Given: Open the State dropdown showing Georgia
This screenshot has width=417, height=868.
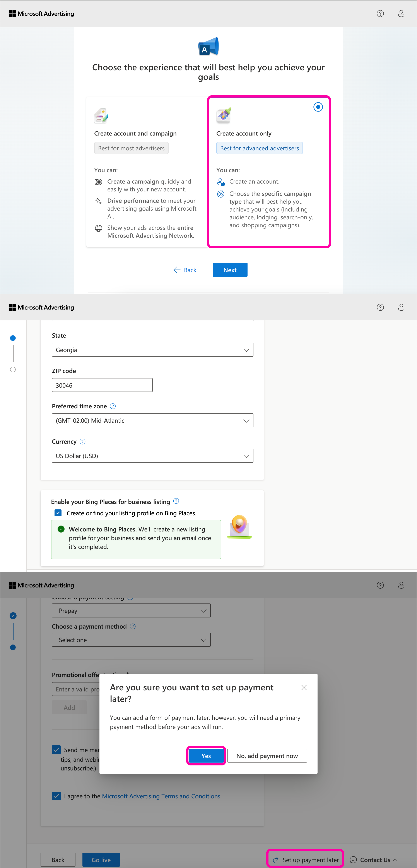Looking at the screenshot, I should (153, 350).
